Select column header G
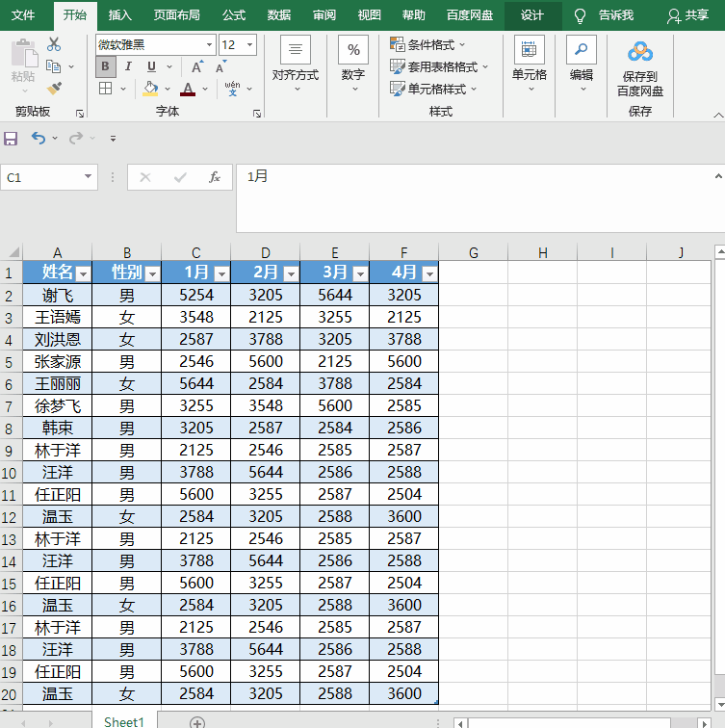725x728 pixels. tap(474, 252)
